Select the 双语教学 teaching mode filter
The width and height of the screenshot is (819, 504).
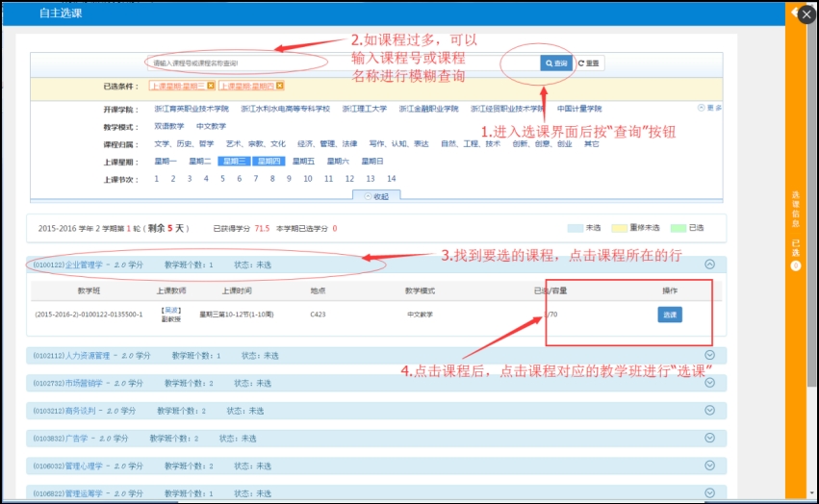pyautogui.click(x=169, y=126)
